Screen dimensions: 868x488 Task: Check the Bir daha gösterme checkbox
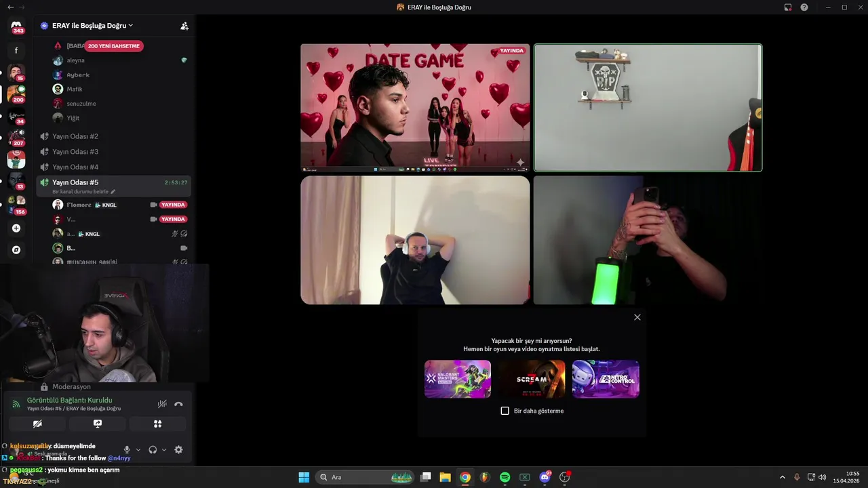[505, 411]
